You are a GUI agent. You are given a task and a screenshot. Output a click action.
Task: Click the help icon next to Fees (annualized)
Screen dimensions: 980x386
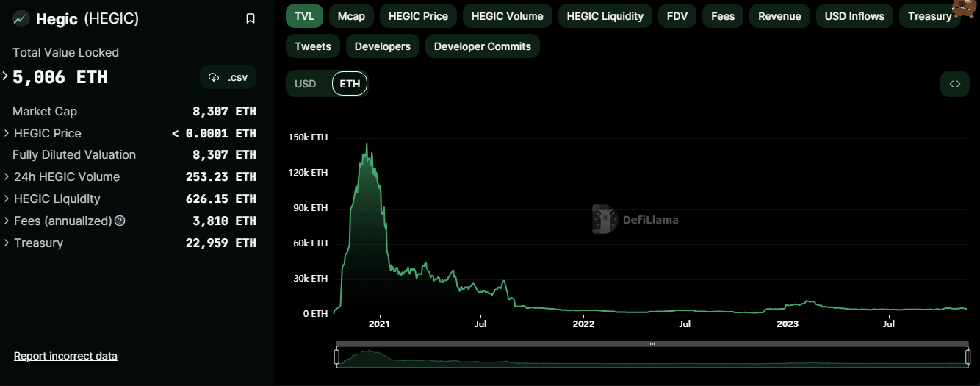tap(120, 221)
